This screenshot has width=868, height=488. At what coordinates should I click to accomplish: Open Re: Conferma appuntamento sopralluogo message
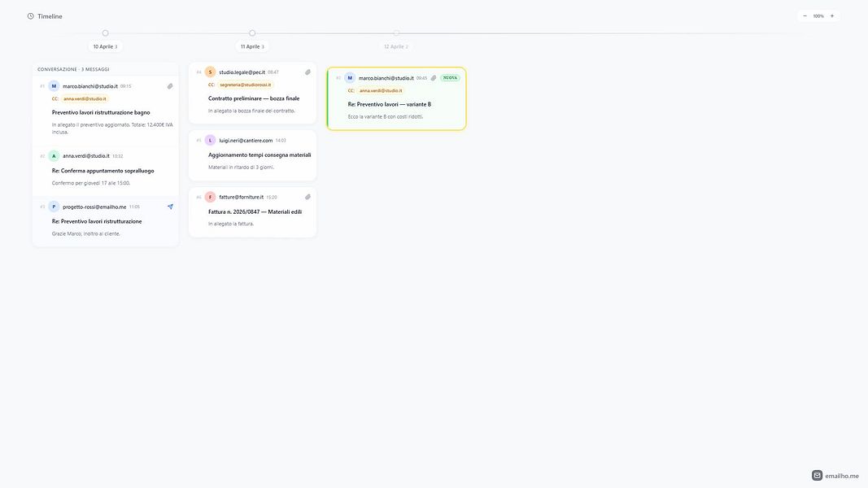103,171
